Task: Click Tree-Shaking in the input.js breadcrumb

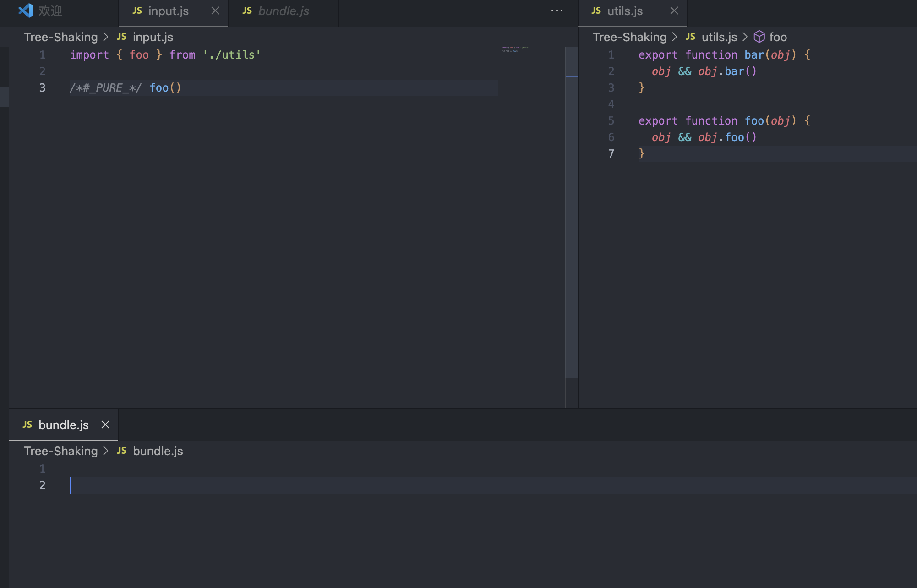Action: pyautogui.click(x=61, y=37)
